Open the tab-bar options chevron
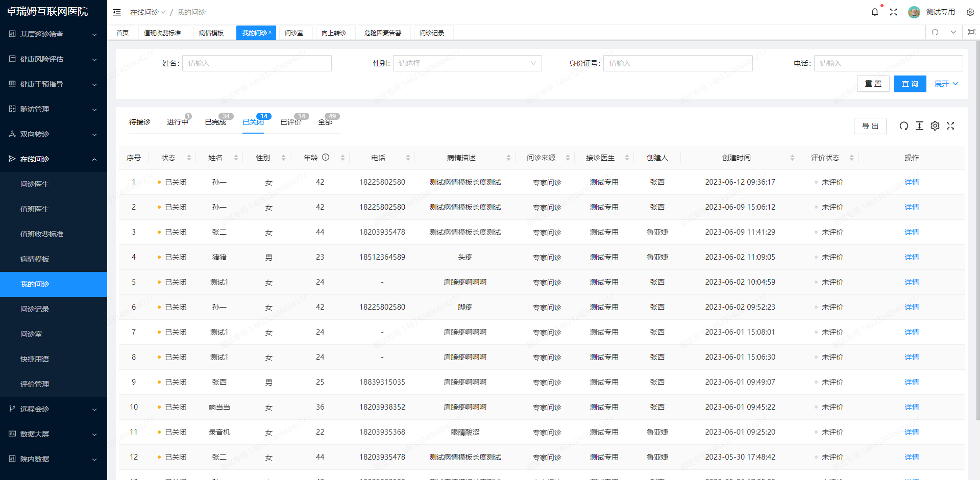980x480 pixels. pos(953,32)
